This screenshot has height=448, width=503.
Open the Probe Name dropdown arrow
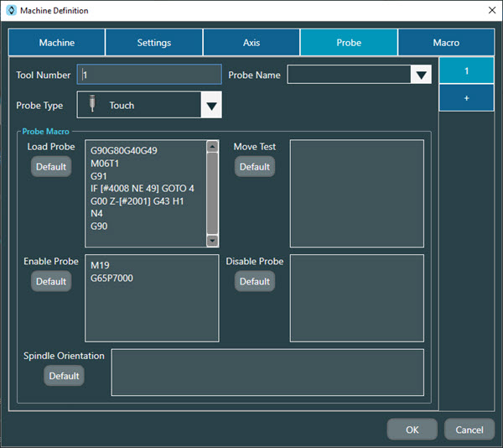421,76
